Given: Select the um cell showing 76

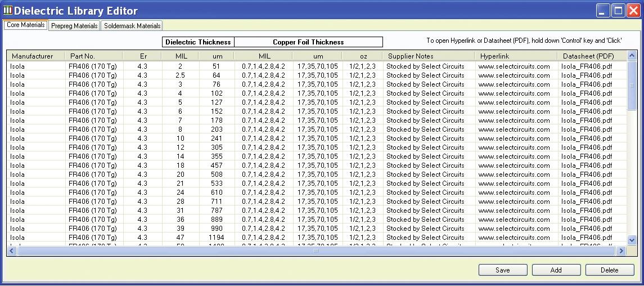Looking at the screenshot, I should [x=217, y=84].
